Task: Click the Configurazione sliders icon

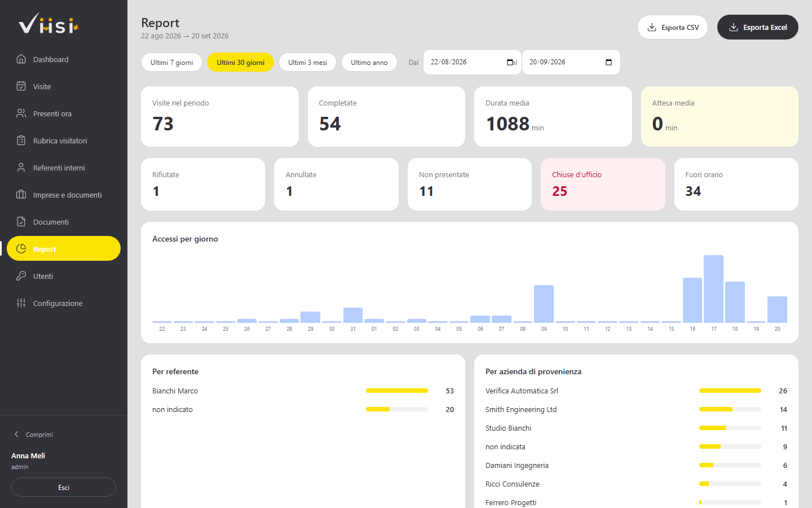Action: point(21,303)
